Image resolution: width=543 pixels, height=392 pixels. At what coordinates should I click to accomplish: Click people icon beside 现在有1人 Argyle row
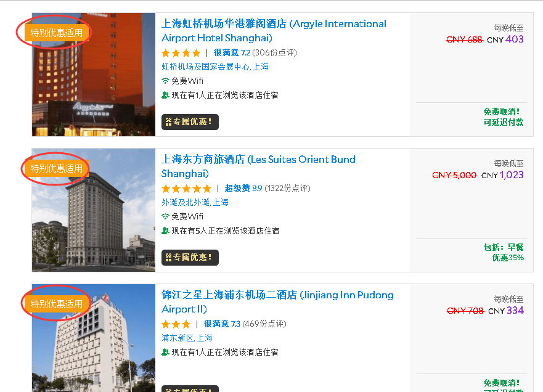click(x=165, y=96)
